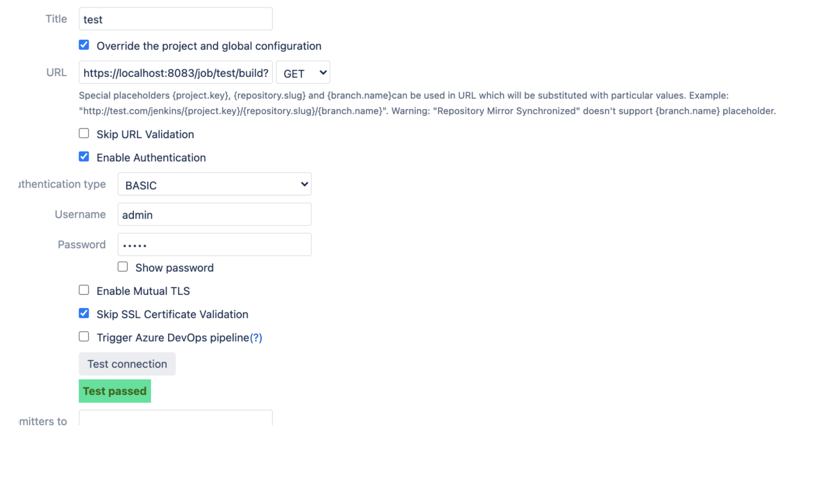Viewport: 821px width, 504px height.
Task: Click the Password input field
Action: [214, 245]
